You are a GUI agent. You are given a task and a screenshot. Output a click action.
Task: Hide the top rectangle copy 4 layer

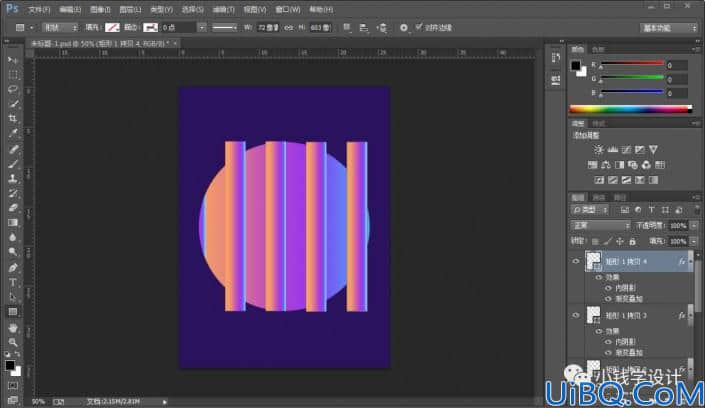(576, 261)
